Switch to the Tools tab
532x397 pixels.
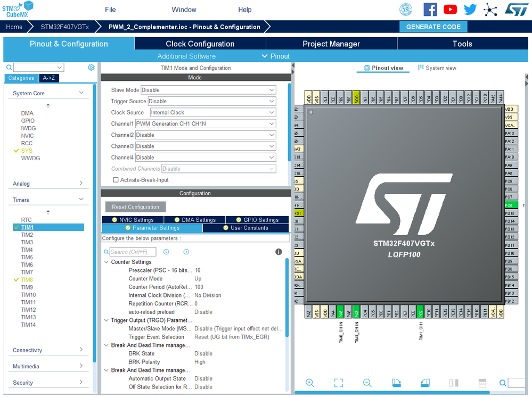[x=462, y=44]
